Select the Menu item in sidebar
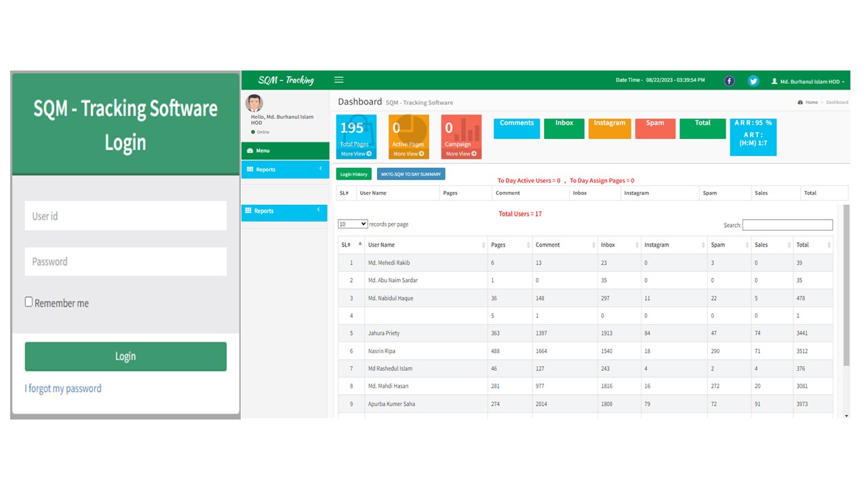 [x=285, y=150]
